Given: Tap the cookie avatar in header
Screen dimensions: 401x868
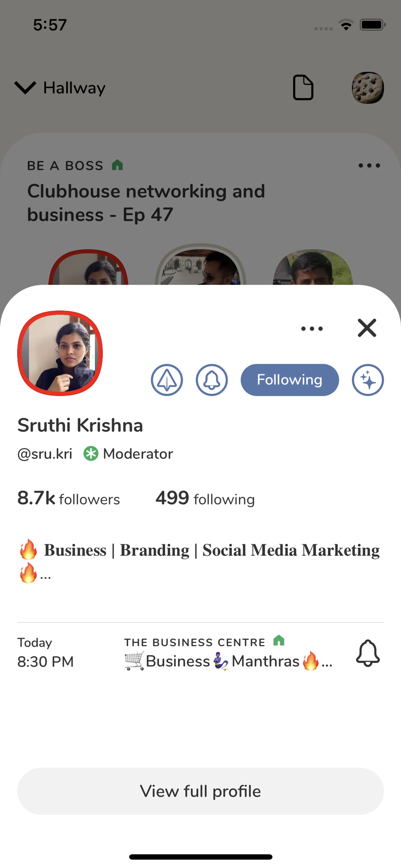Looking at the screenshot, I should point(368,88).
